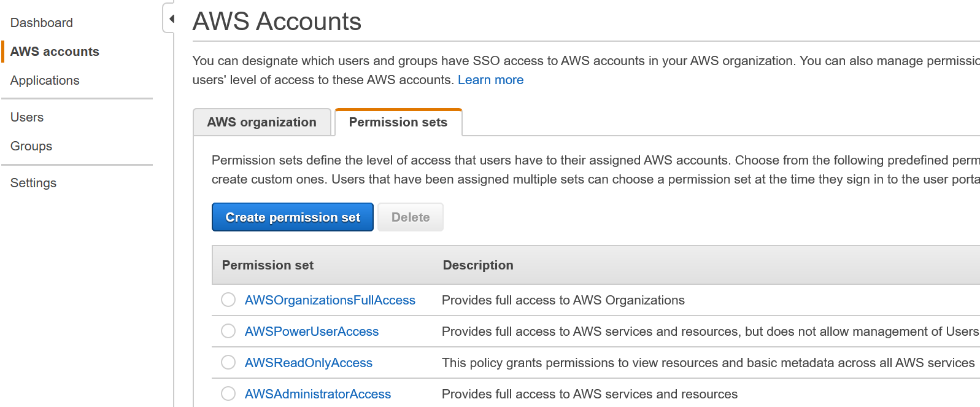Select AWS accounts in the sidebar
Viewport: 980px width, 407px height.
pos(55,52)
